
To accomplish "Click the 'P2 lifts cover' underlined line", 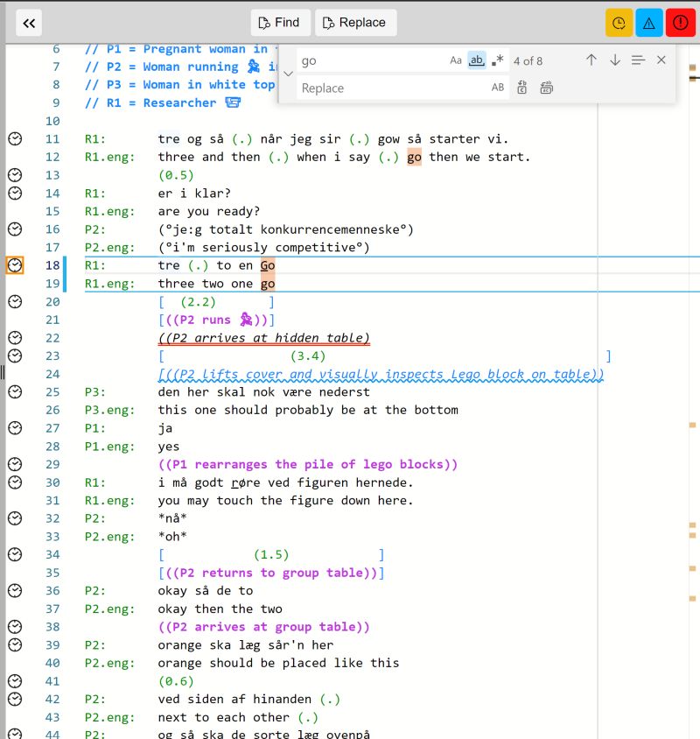I will [381, 374].
